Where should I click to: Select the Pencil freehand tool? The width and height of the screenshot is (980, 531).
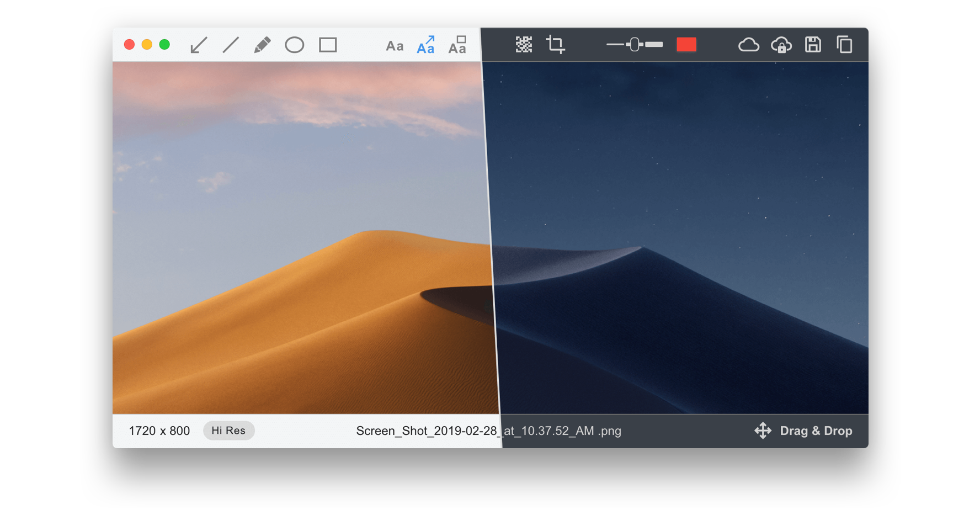pos(262,45)
